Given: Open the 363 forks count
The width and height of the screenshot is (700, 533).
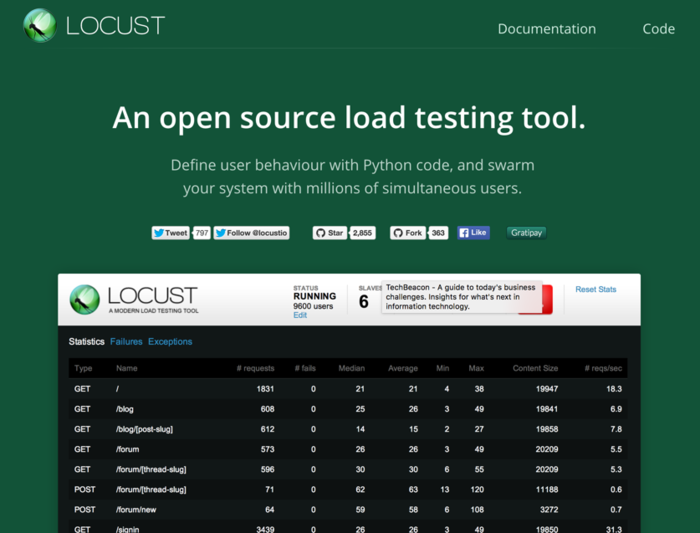Looking at the screenshot, I should tap(438, 233).
